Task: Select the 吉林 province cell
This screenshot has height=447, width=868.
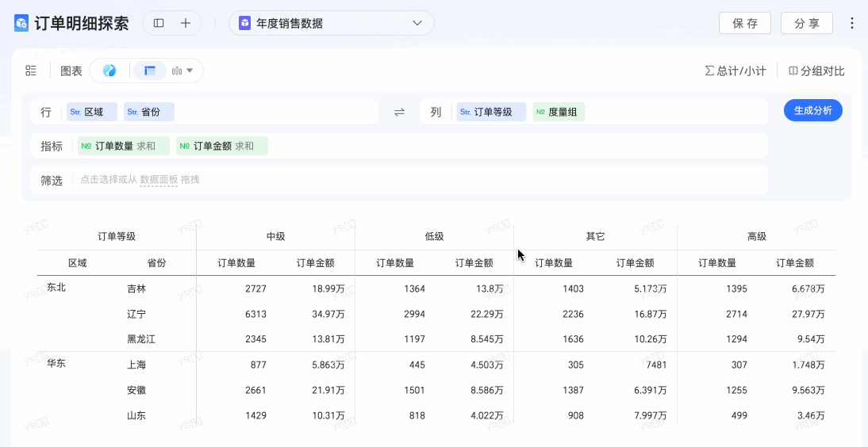Action: click(x=136, y=288)
